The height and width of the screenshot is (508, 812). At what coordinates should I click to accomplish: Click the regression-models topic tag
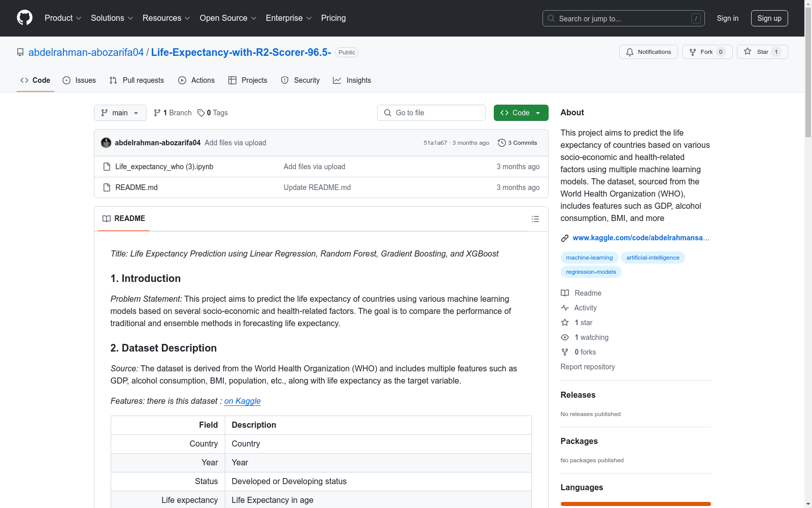[x=591, y=272]
